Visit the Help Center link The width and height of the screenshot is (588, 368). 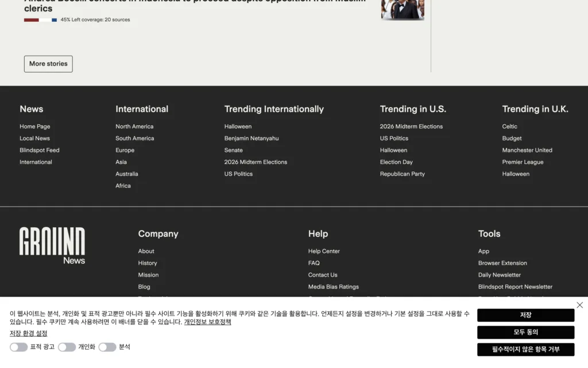click(324, 251)
